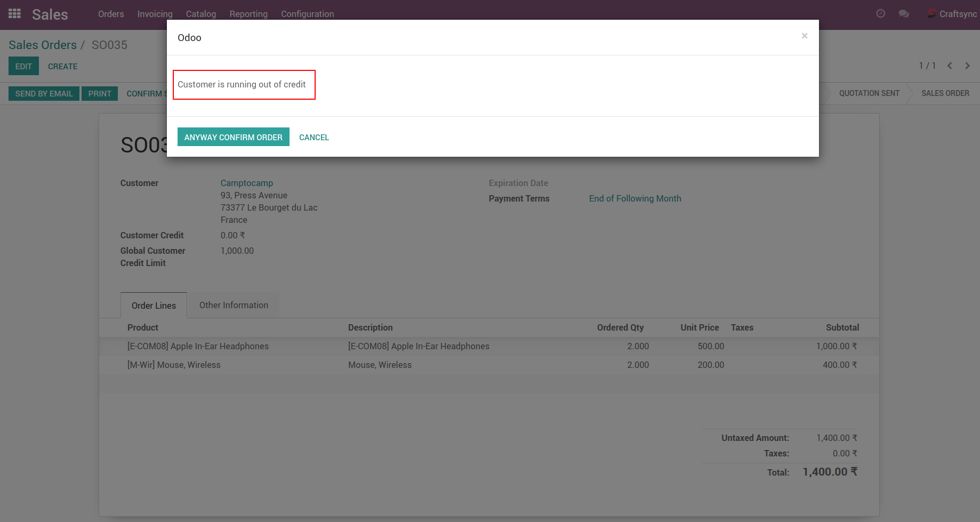Open the conversations chat icon
The height and width of the screenshot is (522, 980).
click(903, 14)
